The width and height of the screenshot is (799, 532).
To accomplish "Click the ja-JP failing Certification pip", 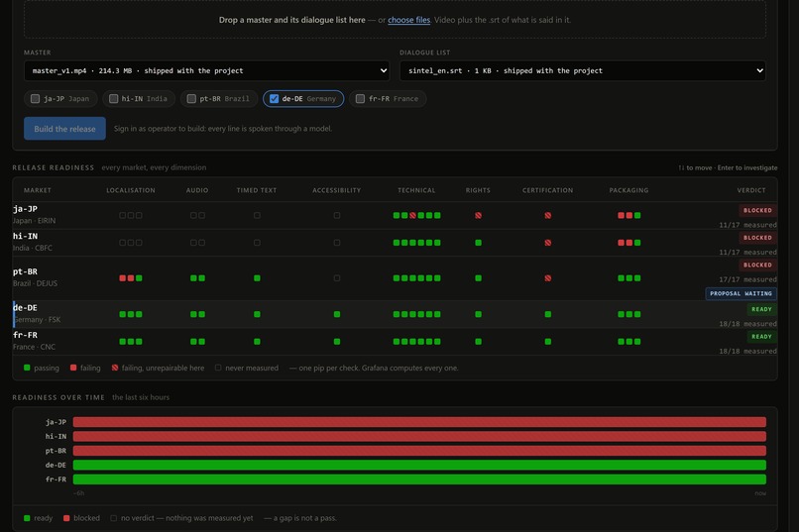I will (548, 215).
